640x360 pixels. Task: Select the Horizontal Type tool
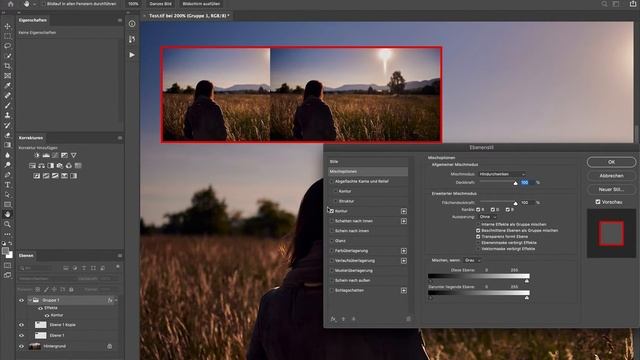tap(7, 184)
